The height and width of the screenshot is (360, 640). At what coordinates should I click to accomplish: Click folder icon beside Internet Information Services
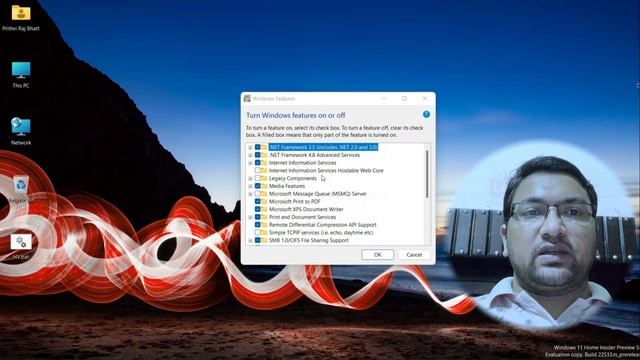click(264, 162)
